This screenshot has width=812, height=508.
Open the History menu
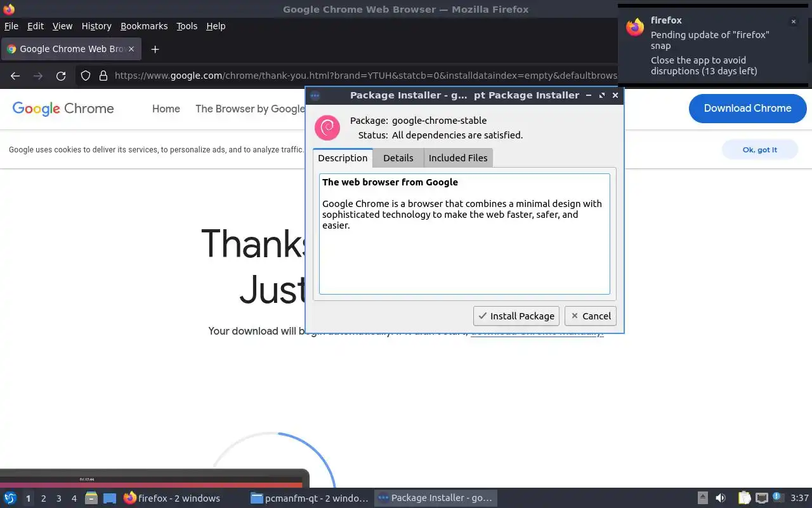point(96,26)
